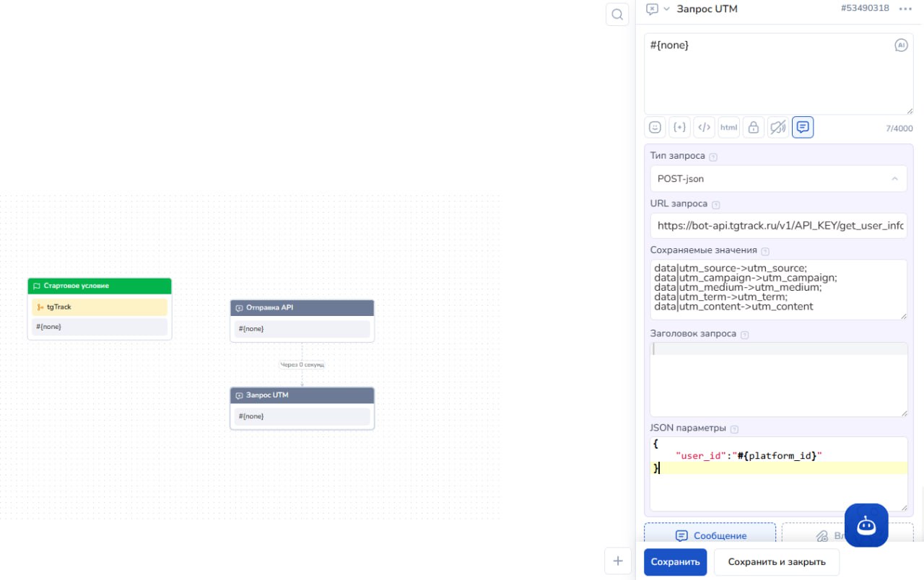Toggle the highlighted message bubble icon
The height and width of the screenshot is (580, 924).
pos(802,128)
